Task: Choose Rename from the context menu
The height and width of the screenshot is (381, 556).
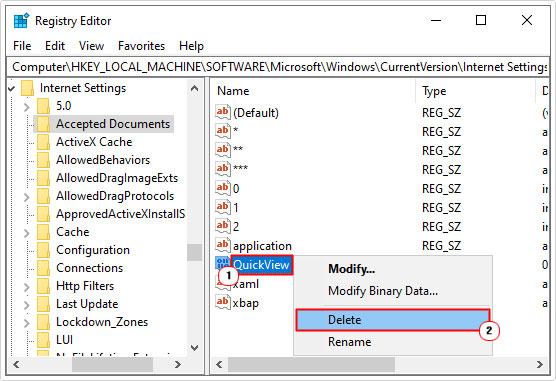Action: click(x=393, y=342)
